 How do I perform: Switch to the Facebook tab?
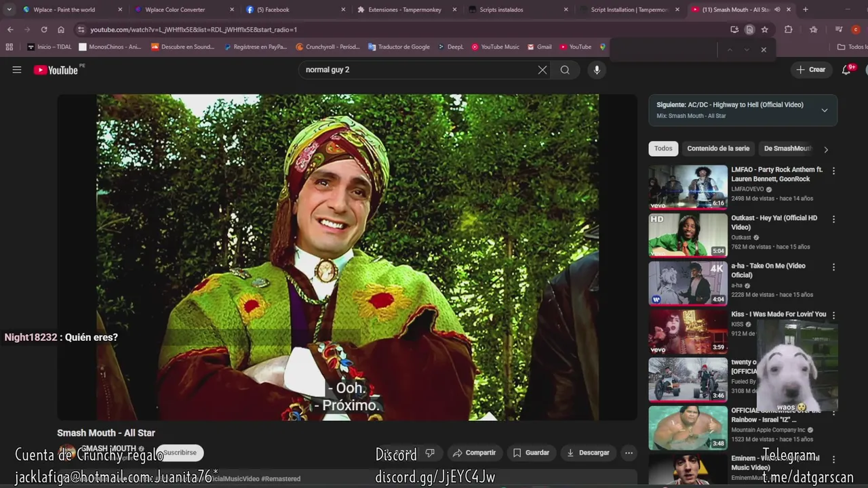[296, 9]
